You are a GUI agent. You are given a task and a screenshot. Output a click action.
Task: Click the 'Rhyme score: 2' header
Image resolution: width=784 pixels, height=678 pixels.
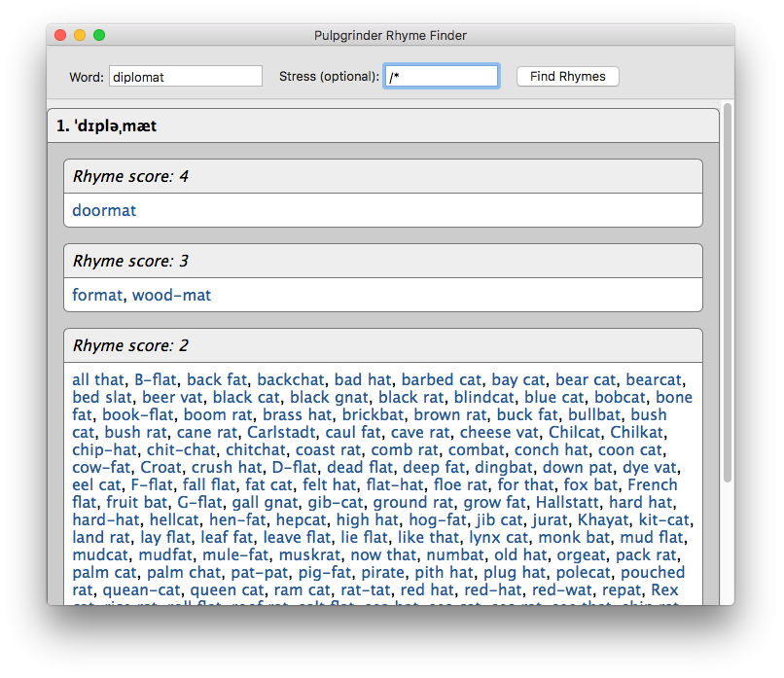[383, 345]
